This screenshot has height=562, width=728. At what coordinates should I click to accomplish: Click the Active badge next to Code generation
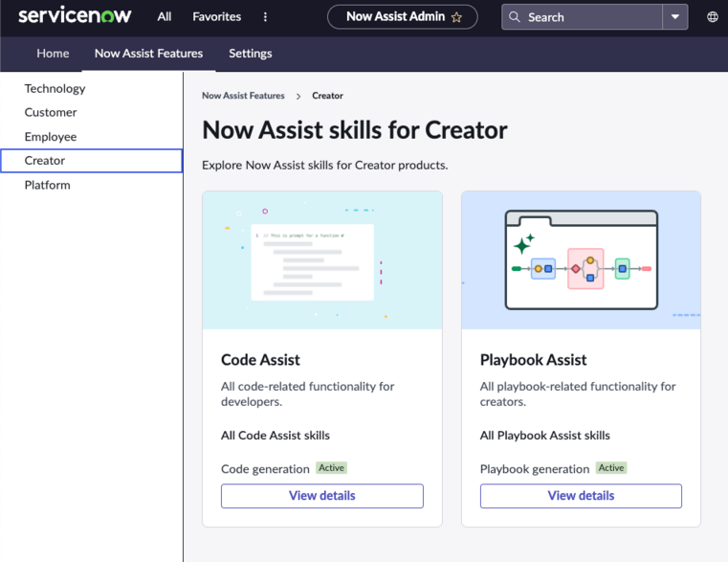(332, 468)
